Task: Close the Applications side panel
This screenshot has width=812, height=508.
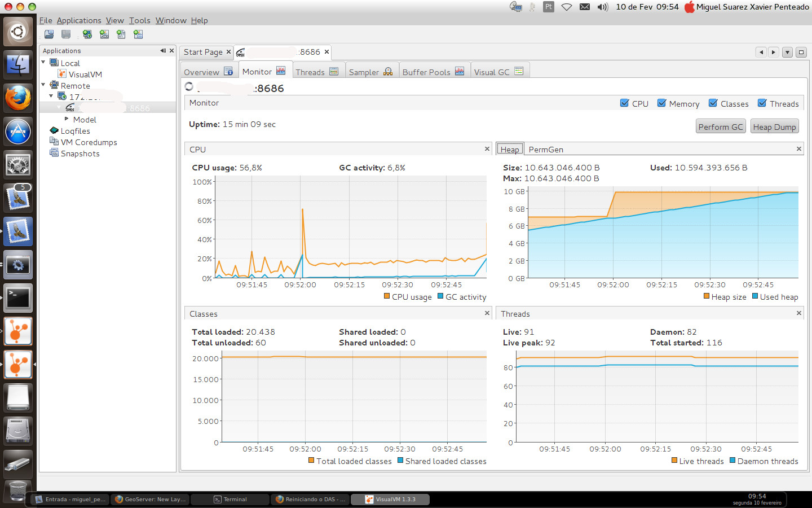Action: [x=172, y=51]
